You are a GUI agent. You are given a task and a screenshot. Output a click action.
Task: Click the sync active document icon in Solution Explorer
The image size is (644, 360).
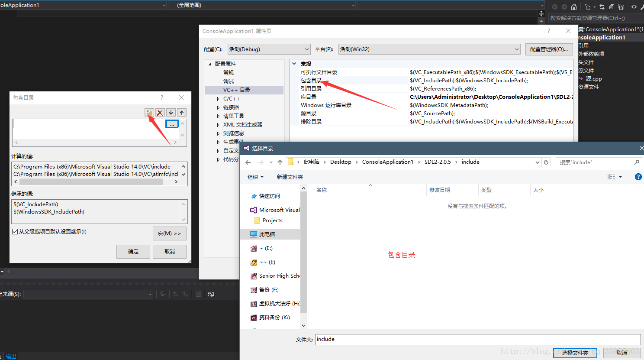pyautogui.click(x=602, y=7)
